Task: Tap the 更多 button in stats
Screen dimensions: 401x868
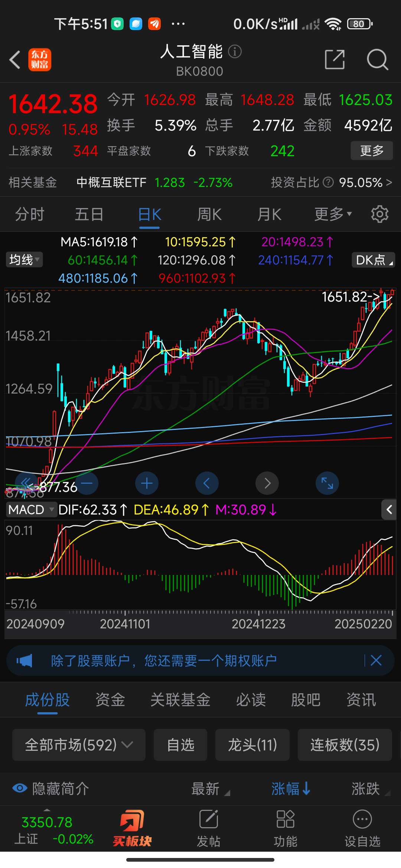Action: [372, 151]
